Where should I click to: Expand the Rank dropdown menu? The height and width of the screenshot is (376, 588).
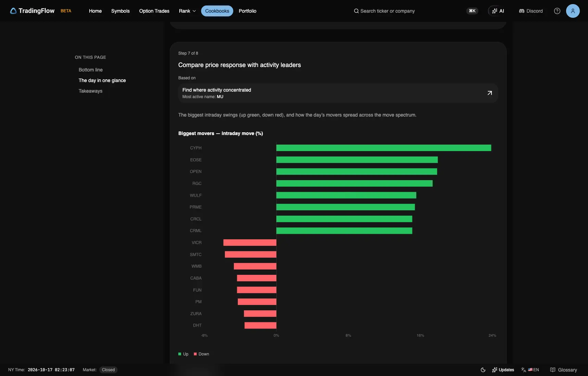[188, 11]
